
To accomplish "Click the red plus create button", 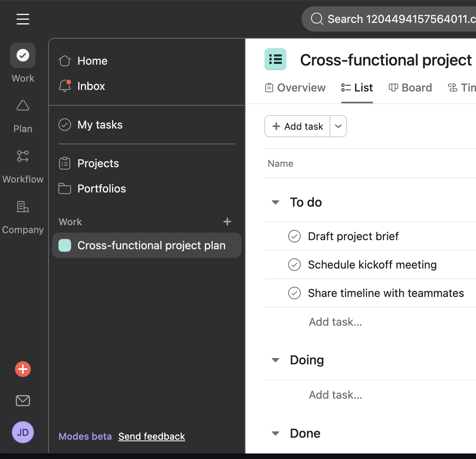I will click(23, 369).
